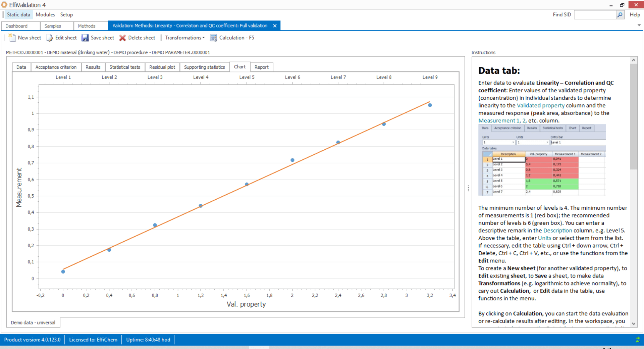Switch to the Report tab

point(262,67)
